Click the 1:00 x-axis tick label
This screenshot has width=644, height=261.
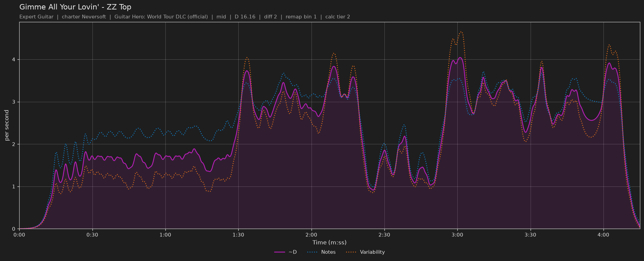[x=165, y=235]
